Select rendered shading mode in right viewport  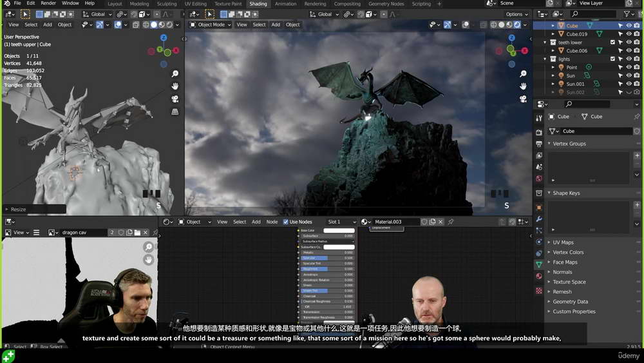[517, 25]
